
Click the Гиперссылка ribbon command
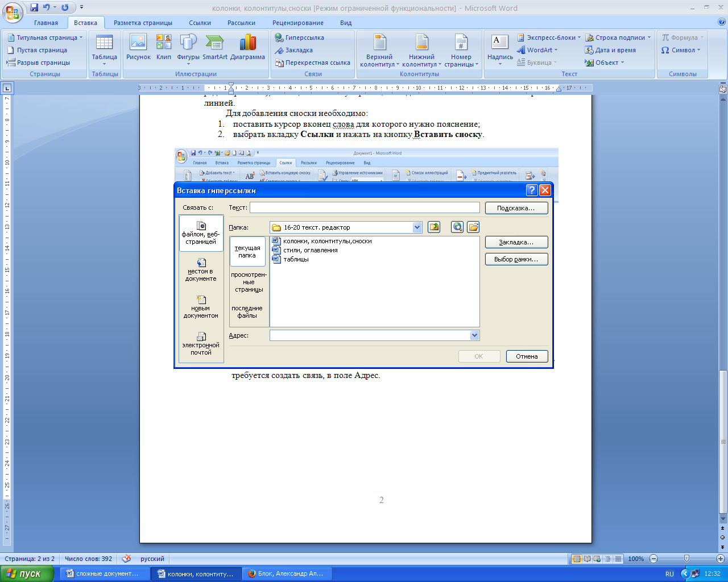(299, 38)
